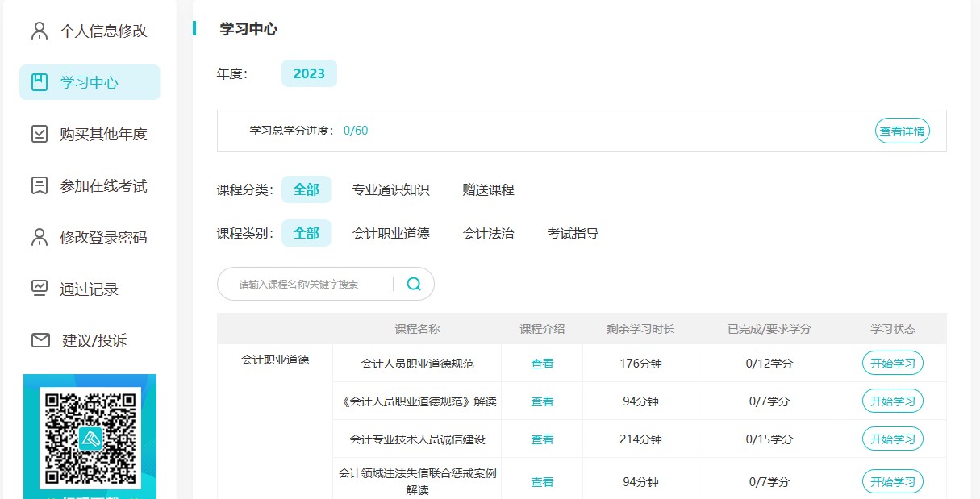Click the envelope icon beside 建议/投诉
The height and width of the screenshot is (499, 980).
point(40,340)
